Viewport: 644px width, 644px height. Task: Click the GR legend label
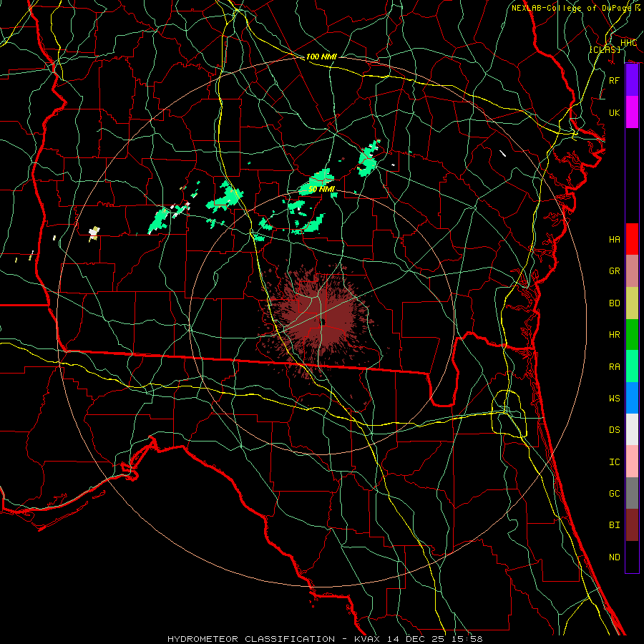click(614, 271)
